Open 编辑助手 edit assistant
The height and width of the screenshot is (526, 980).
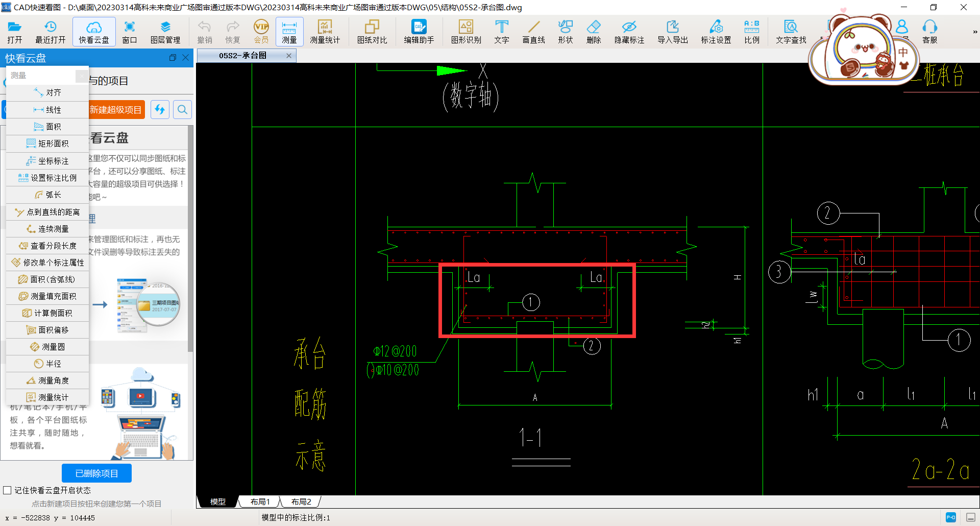coord(419,32)
